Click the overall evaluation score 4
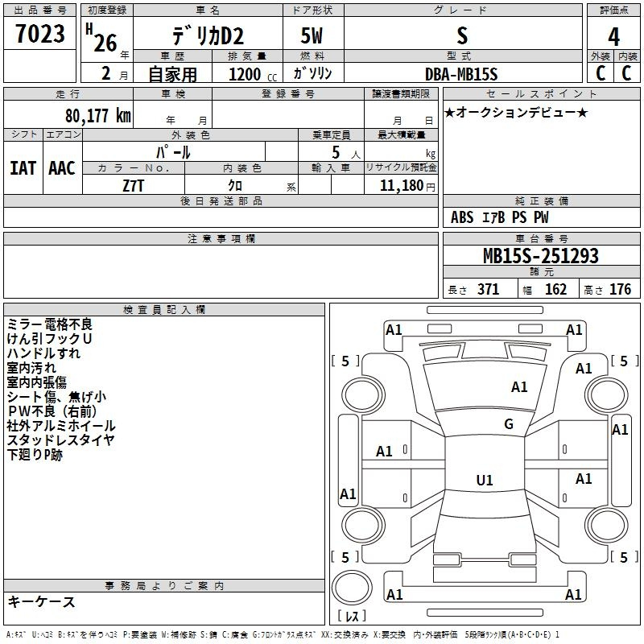 (x=613, y=37)
